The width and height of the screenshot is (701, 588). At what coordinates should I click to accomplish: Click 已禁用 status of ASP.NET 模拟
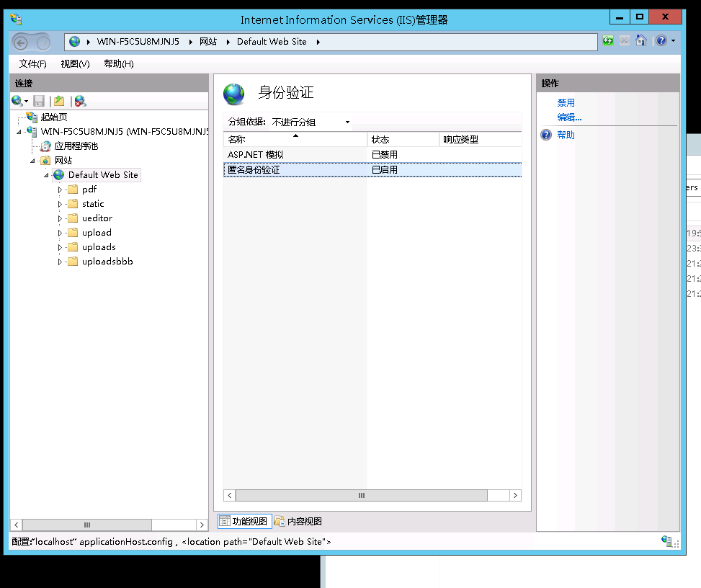click(385, 155)
